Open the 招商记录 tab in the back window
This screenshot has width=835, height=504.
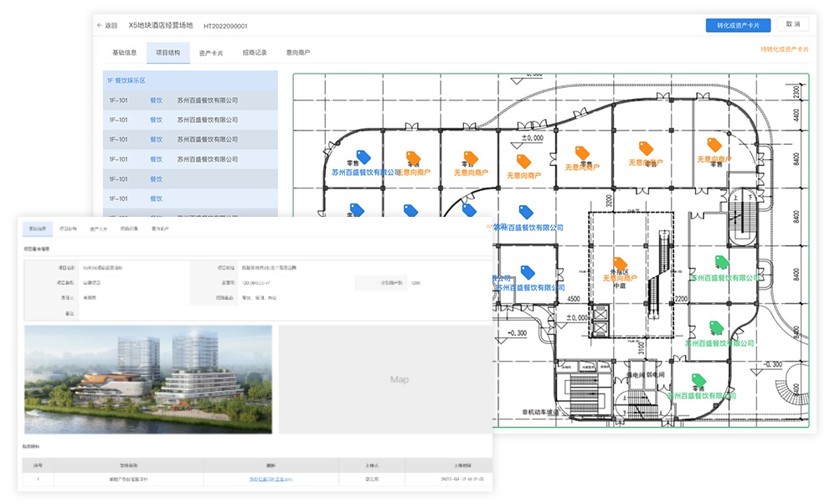tap(255, 53)
